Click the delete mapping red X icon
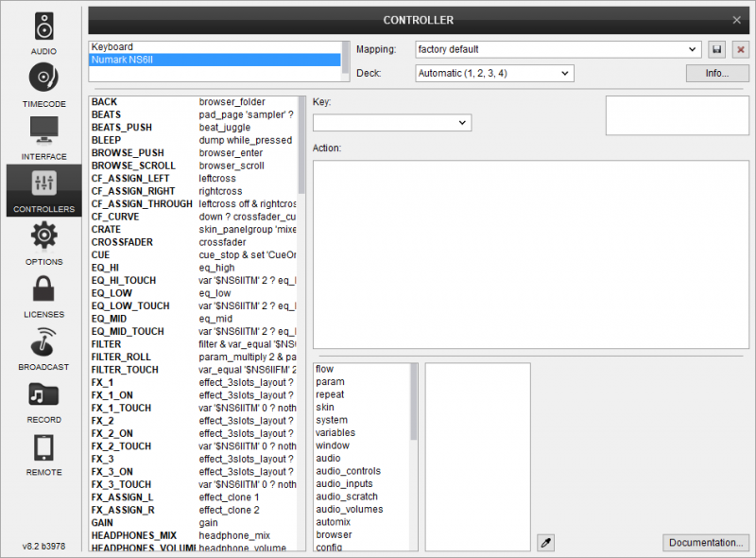Image resolution: width=756 pixels, height=558 pixels. [740, 48]
